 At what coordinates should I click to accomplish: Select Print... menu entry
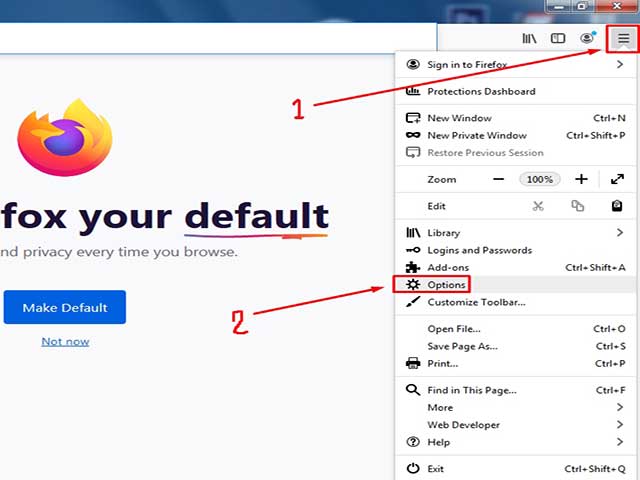coord(515,363)
